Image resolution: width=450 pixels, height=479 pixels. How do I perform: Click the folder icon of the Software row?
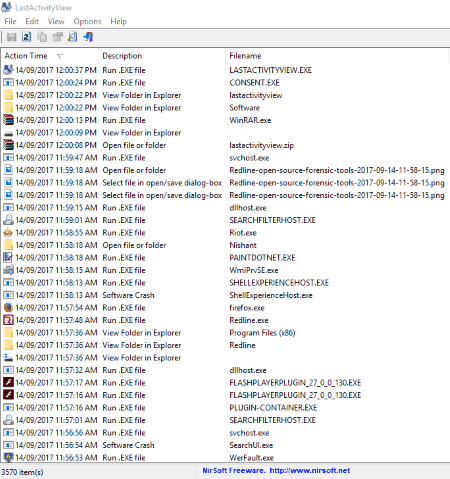[x=9, y=108]
